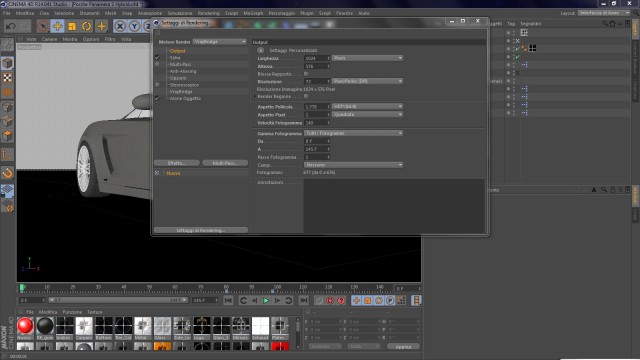Toggle the Alone Oggetto checkbox
Screen dimensions: 640x360
coord(157,98)
